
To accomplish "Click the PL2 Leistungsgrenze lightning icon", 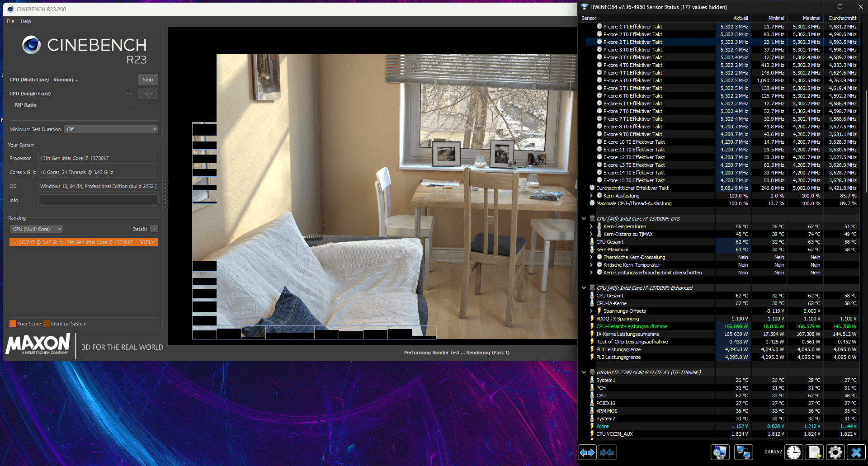I will point(592,357).
